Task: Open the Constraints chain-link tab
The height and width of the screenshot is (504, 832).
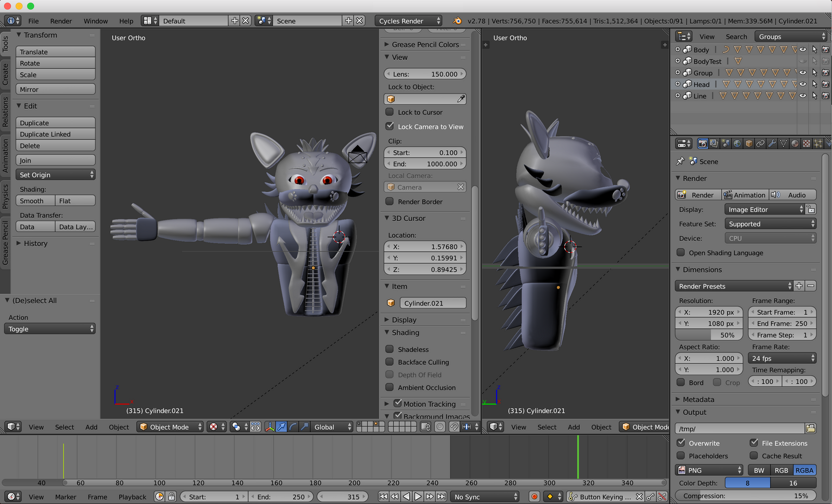Action: (x=760, y=143)
